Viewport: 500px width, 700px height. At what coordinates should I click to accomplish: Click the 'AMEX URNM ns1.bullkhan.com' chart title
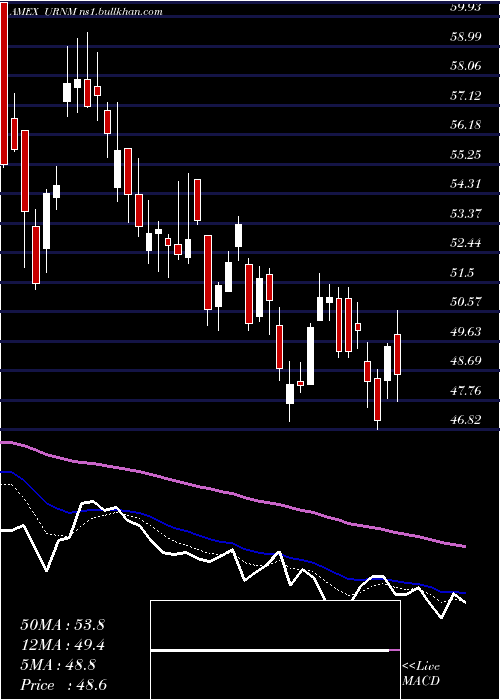pos(85,12)
